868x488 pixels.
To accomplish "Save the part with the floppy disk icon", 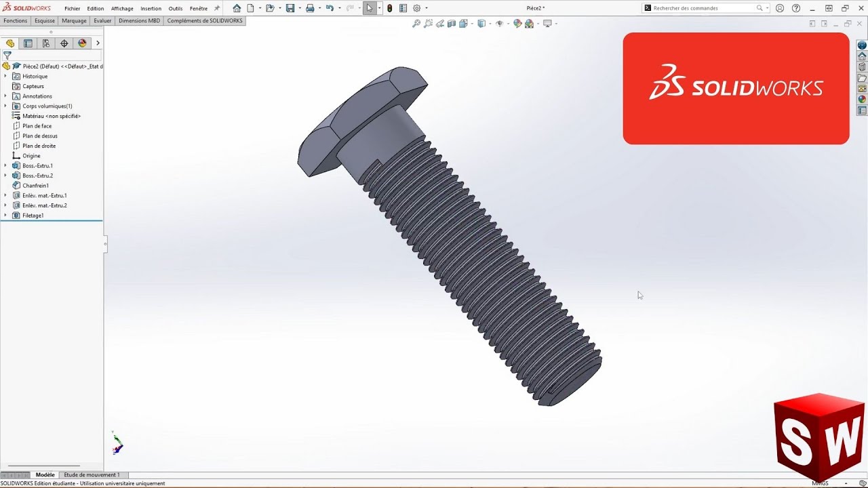I will (290, 8).
